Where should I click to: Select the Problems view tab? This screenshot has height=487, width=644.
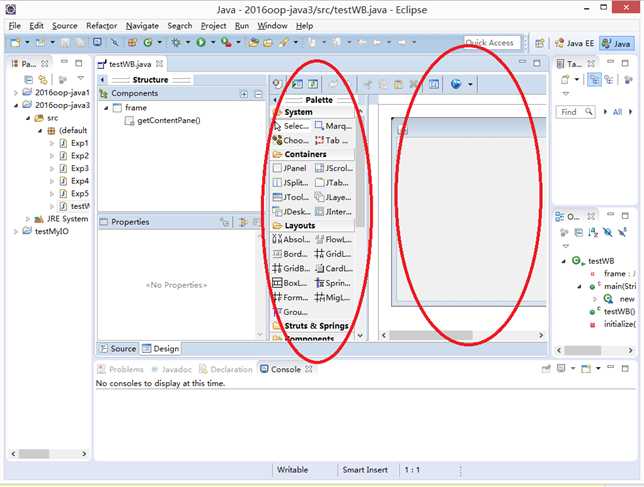click(x=120, y=369)
